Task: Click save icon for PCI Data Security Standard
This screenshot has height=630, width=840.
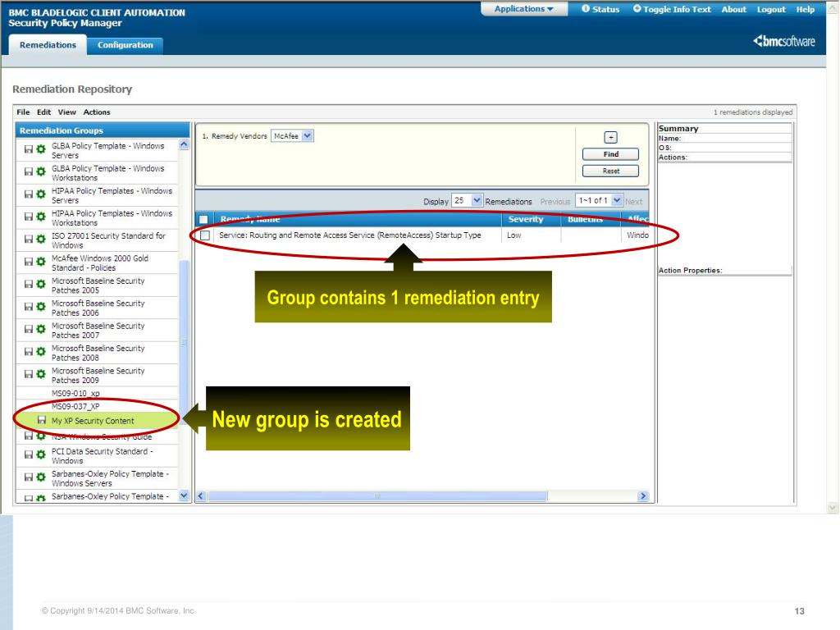Action: point(29,454)
